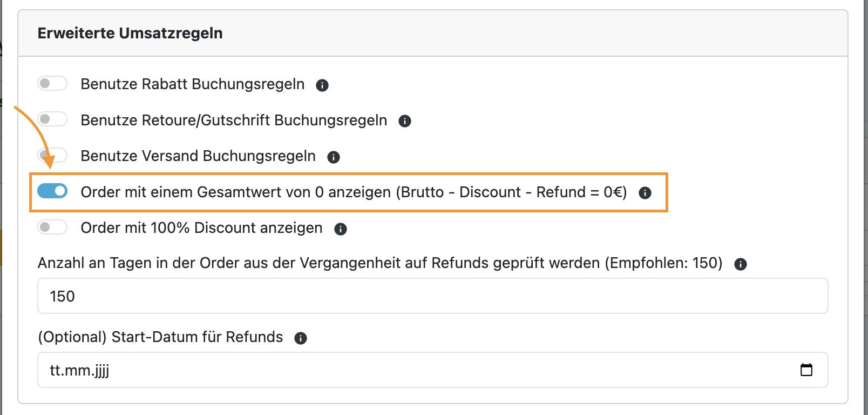
Task: Show info for Start-Datum für Refunds
Action: [301, 338]
